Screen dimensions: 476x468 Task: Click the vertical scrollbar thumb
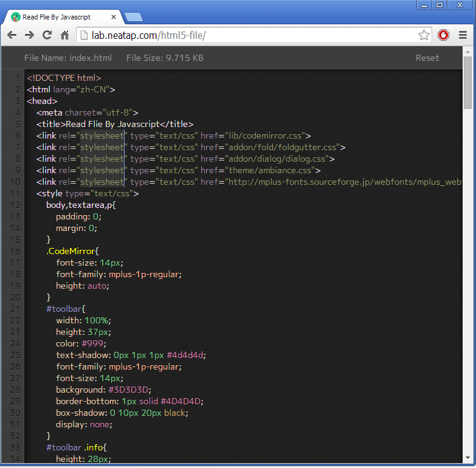tap(467, 82)
